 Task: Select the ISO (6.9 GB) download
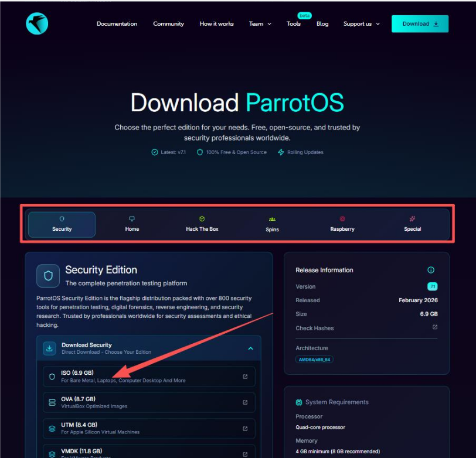click(x=149, y=377)
